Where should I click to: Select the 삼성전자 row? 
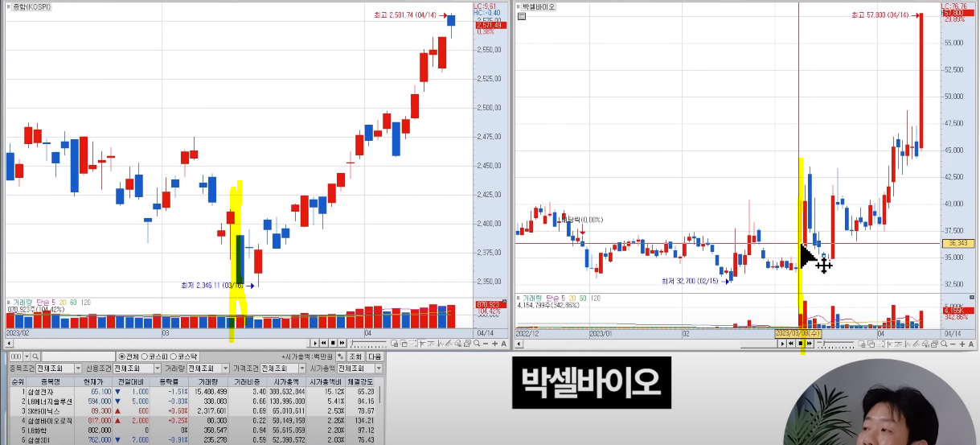[x=191, y=392]
